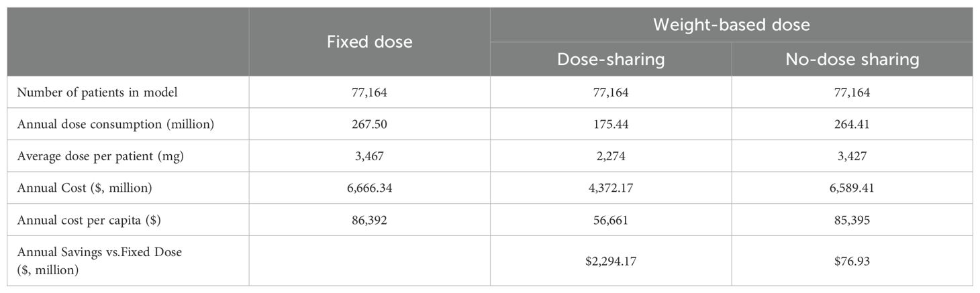This screenshot has height=293, width=980.
Task: Click the Average dose per patient label
Action: [100, 156]
